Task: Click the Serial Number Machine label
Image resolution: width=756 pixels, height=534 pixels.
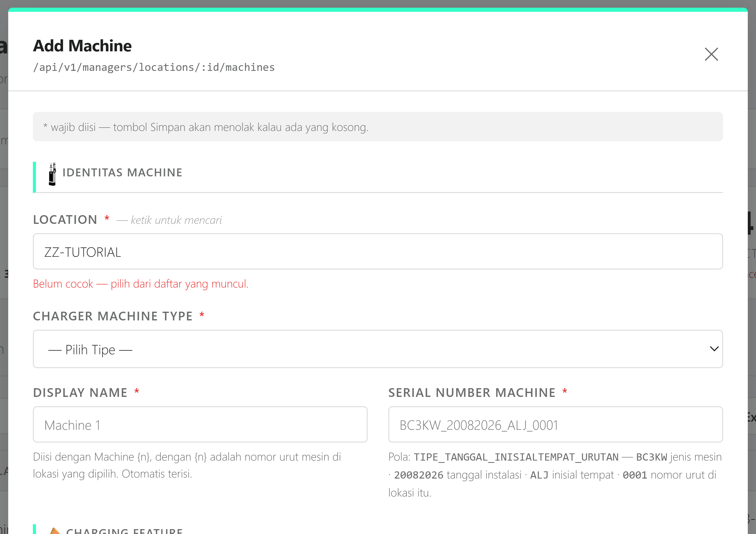Action: 472,393
